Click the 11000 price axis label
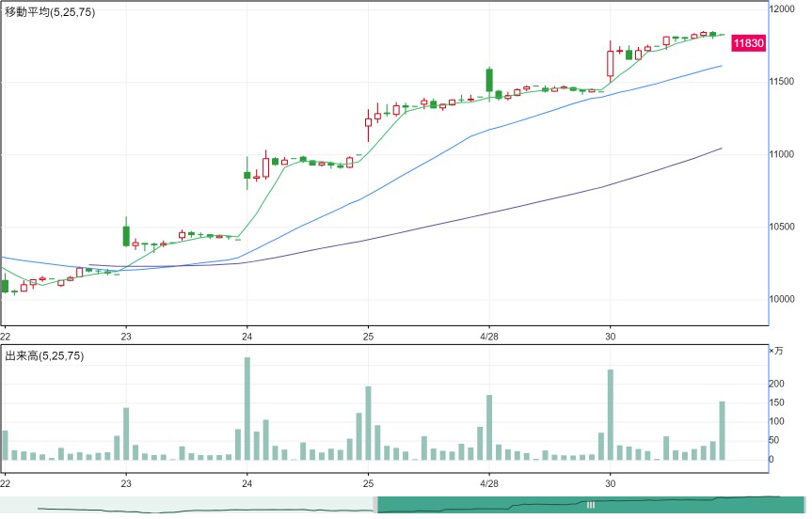 click(x=782, y=154)
